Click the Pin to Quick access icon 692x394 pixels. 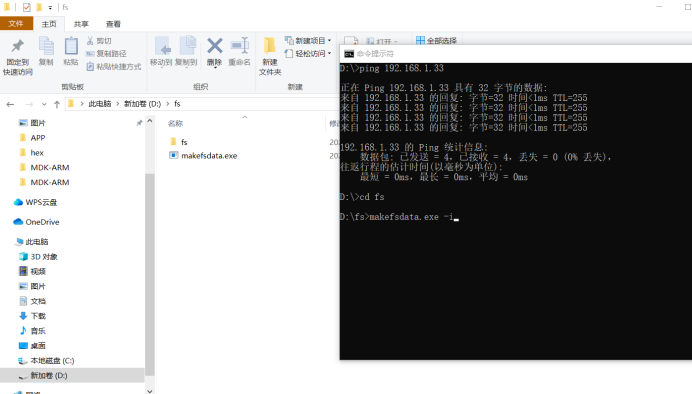click(x=18, y=46)
